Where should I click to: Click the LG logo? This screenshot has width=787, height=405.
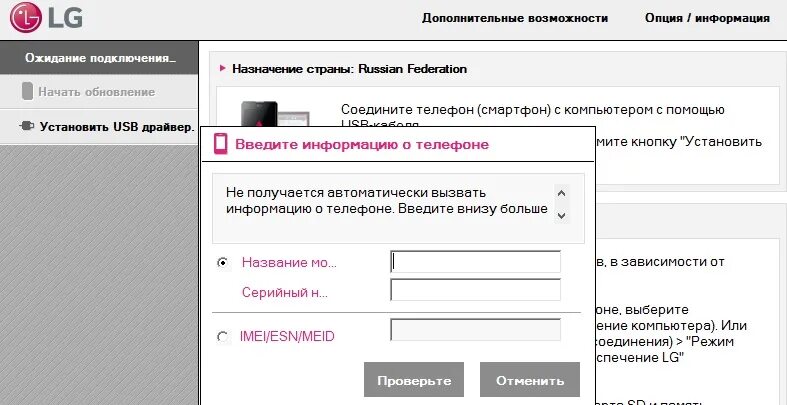tap(46, 18)
